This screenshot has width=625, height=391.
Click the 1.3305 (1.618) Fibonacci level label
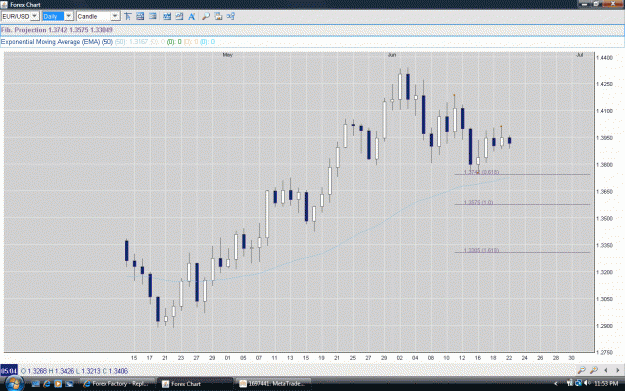click(482, 250)
